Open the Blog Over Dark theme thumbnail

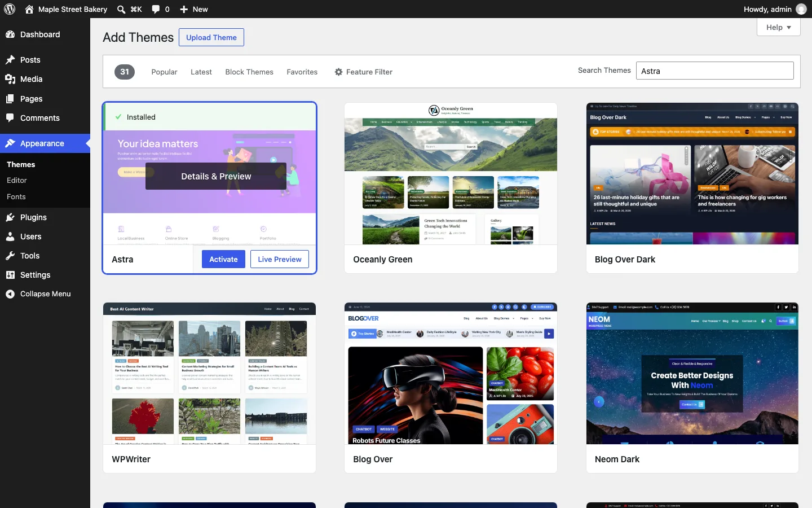692,173
